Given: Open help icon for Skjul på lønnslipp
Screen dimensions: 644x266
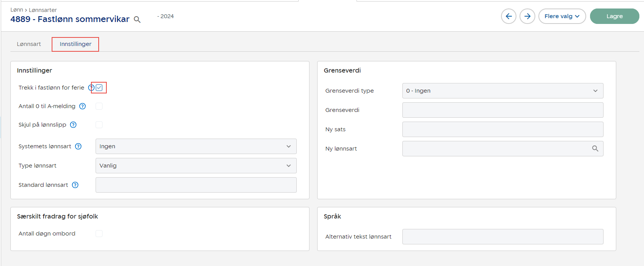Looking at the screenshot, I should click(73, 125).
